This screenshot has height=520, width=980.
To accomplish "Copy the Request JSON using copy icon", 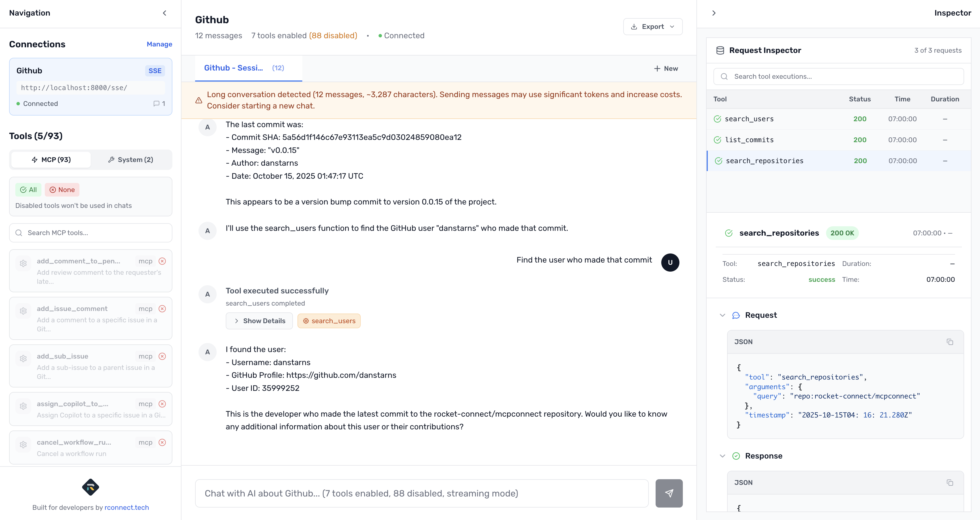I will (x=950, y=342).
